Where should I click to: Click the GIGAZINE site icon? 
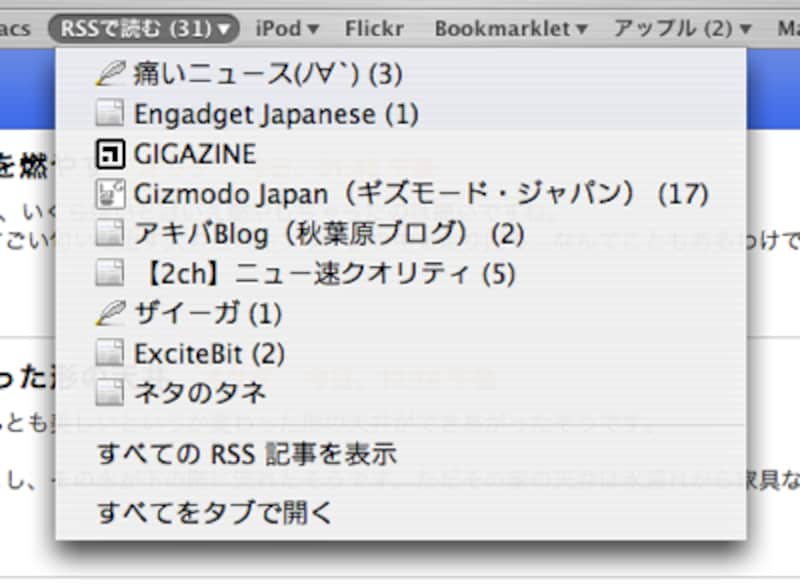pos(110,153)
